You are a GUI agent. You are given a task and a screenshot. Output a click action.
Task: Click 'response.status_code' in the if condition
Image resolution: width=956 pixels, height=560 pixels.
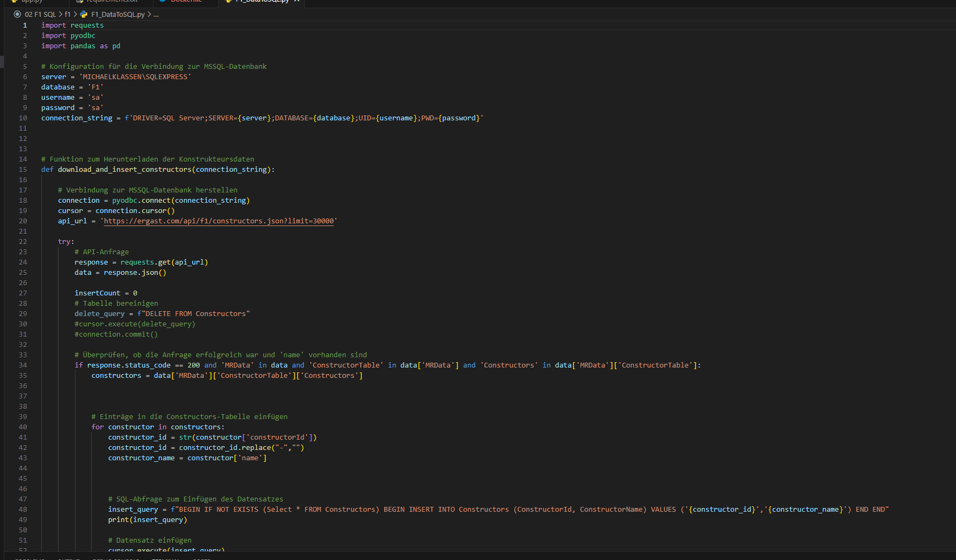point(129,365)
